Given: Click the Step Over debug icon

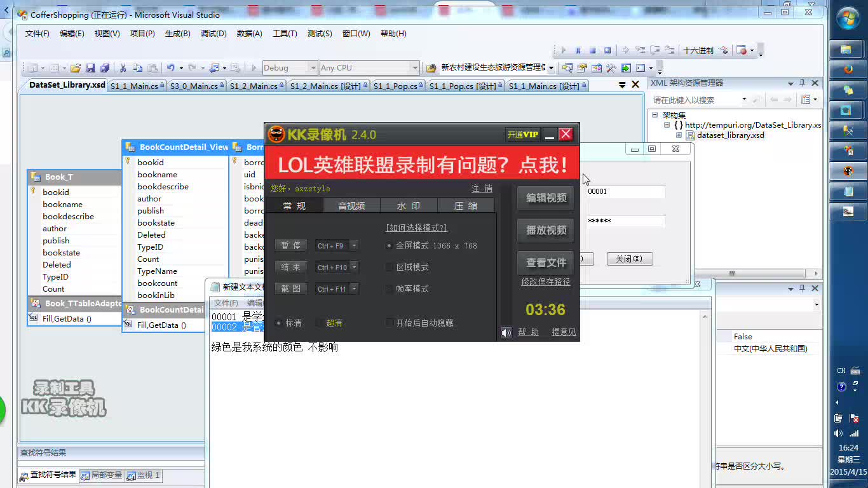Looking at the screenshot, I should coord(654,50).
